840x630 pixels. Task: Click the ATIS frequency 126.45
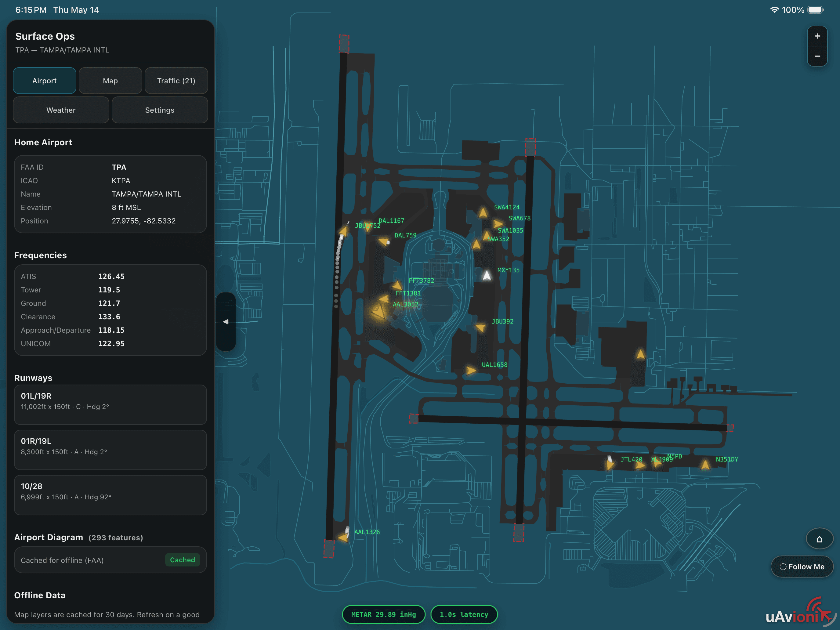(x=111, y=277)
